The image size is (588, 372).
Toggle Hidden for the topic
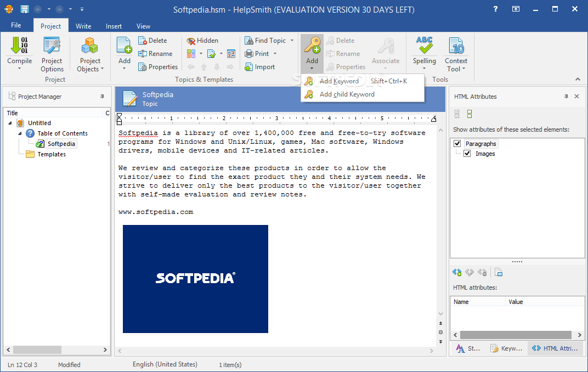[x=202, y=41]
